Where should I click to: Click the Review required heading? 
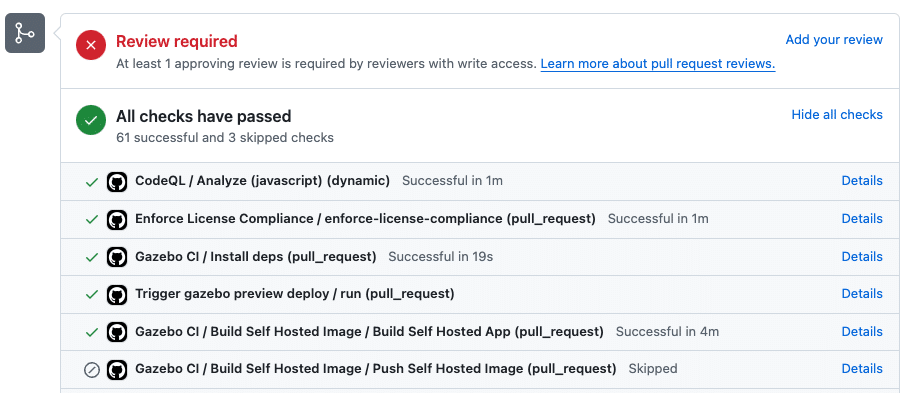[x=176, y=41]
